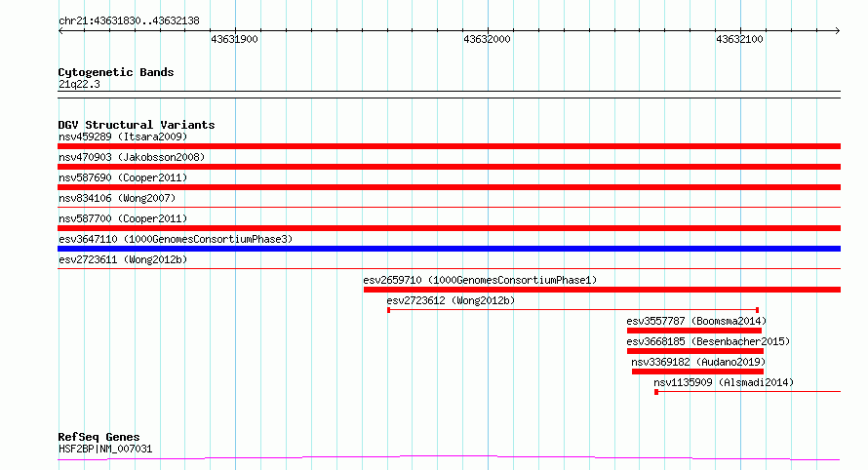
Task: Open esv3557787 (Boomsma2014) variant
Action: (696, 321)
